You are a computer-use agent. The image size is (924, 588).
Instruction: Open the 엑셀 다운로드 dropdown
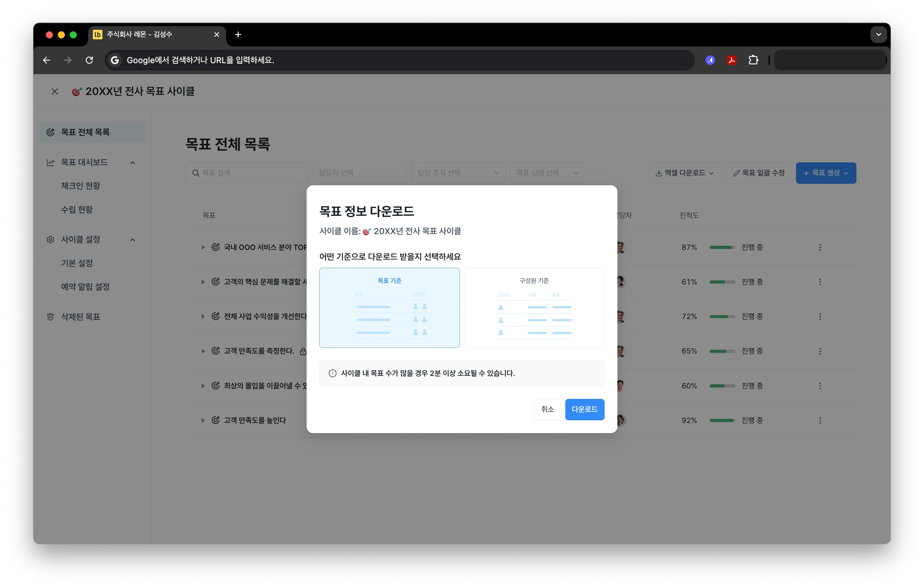pos(685,173)
